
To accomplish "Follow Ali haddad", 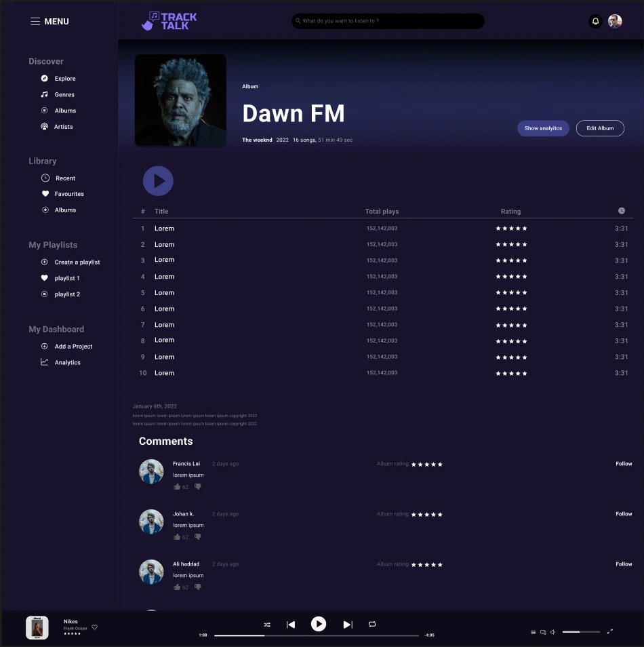I will (624, 564).
